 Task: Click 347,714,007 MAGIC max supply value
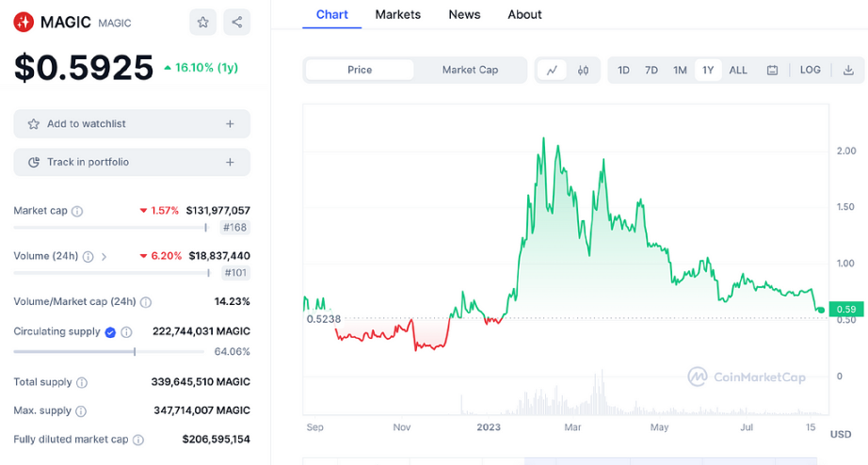point(202,410)
